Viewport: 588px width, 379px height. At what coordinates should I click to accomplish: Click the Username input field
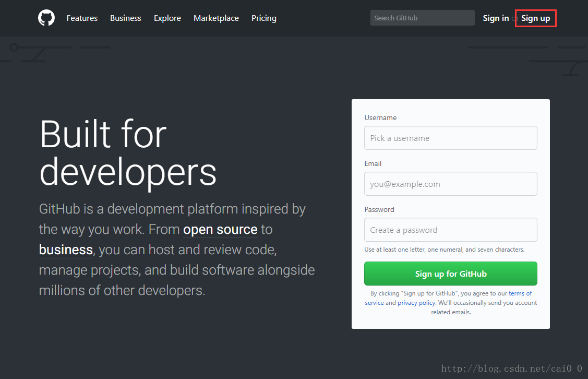450,138
